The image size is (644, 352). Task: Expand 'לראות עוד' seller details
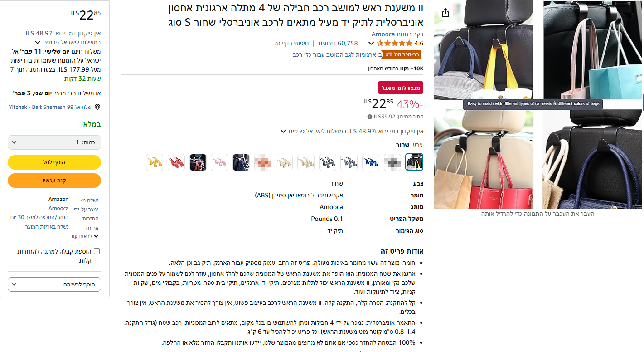tap(85, 236)
